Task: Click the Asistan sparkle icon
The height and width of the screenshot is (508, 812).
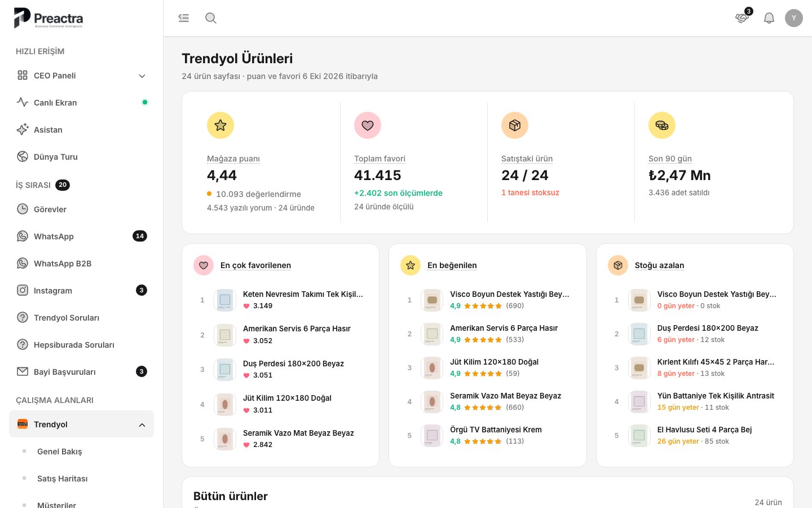Action: click(x=23, y=130)
